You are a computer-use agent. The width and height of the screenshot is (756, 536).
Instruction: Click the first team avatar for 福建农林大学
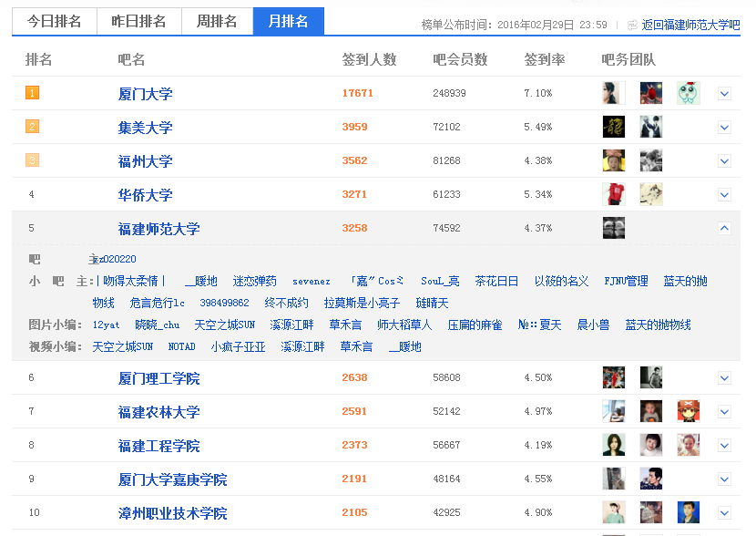click(x=614, y=411)
